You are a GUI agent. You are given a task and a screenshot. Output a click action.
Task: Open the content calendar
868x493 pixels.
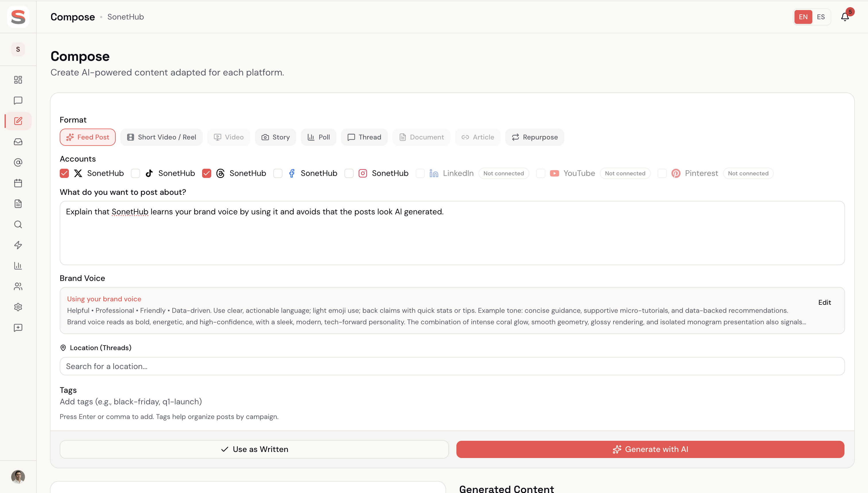(18, 183)
